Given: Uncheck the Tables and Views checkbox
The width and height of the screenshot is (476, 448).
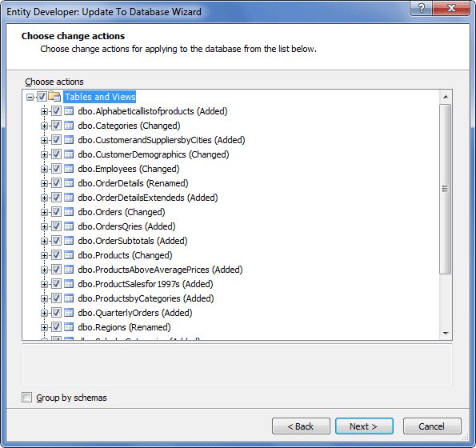Looking at the screenshot, I should (42, 97).
